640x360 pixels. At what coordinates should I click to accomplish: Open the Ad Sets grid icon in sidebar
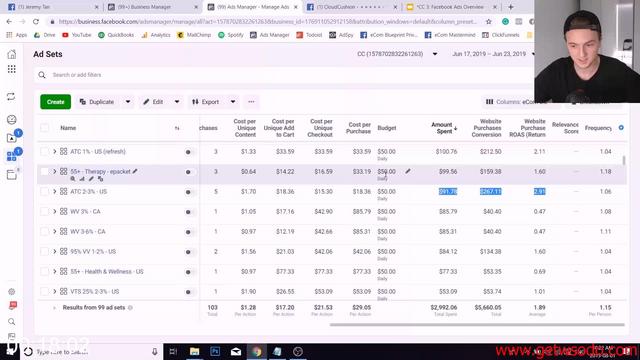(x=11, y=156)
